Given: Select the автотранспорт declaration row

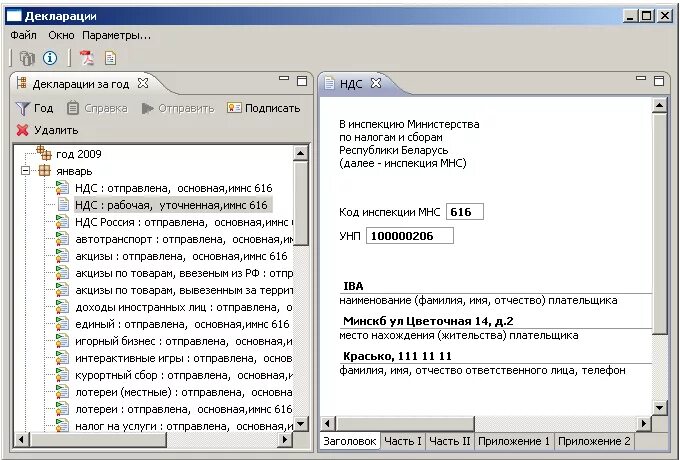Looking at the screenshot, I should pyautogui.click(x=184, y=239).
